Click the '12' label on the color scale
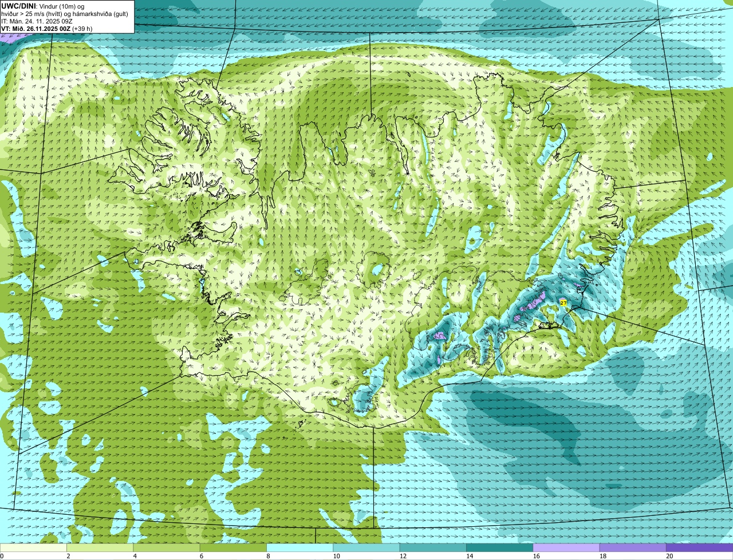The height and width of the screenshot is (560, 733). tap(403, 556)
